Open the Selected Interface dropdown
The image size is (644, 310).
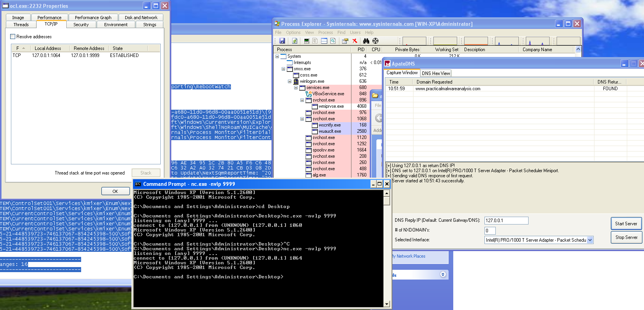590,240
